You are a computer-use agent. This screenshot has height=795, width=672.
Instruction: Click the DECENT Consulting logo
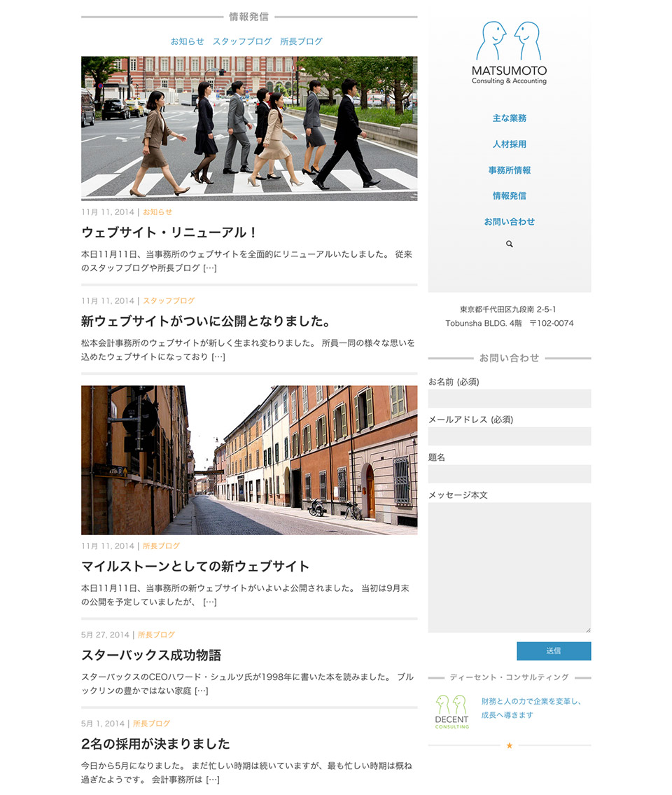(452, 712)
